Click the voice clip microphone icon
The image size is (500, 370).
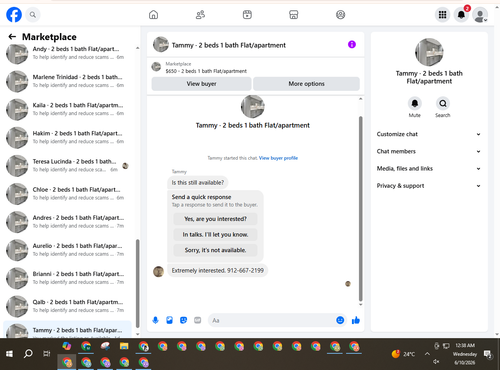coord(155,320)
